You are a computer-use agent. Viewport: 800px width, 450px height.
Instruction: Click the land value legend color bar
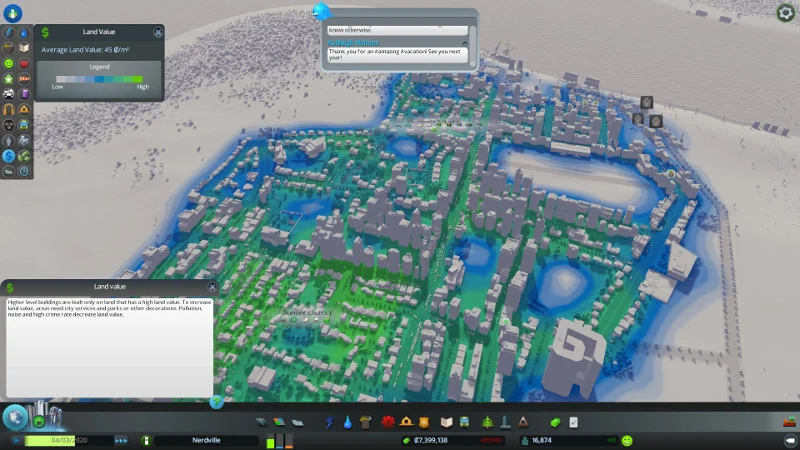pyautogui.click(x=99, y=79)
